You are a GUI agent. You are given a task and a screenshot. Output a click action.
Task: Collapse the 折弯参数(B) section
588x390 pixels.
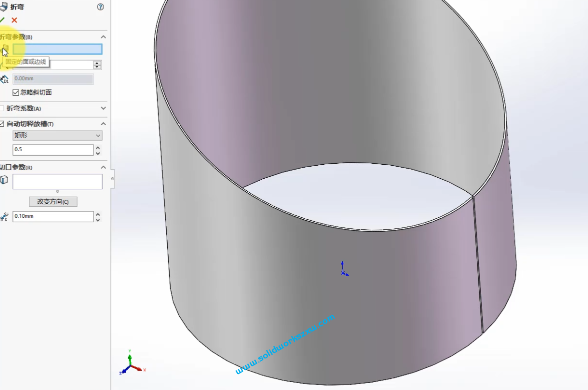(103, 37)
